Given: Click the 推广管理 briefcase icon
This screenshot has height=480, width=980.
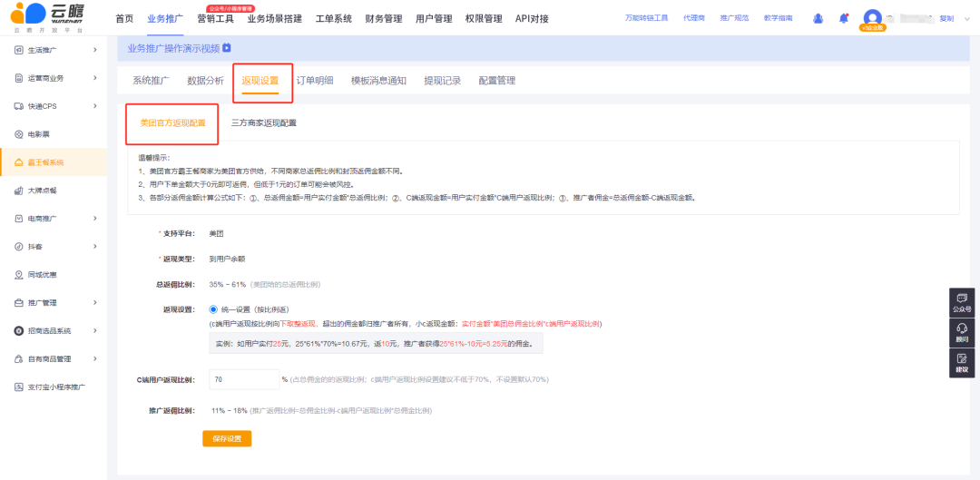Looking at the screenshot, I should click(18, 302).
